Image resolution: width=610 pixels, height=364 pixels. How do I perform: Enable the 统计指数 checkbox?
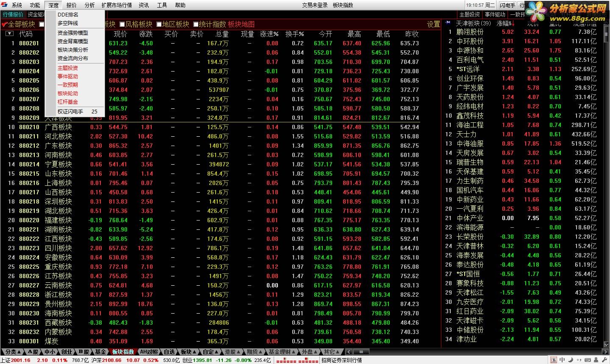(x=196, y=24)
